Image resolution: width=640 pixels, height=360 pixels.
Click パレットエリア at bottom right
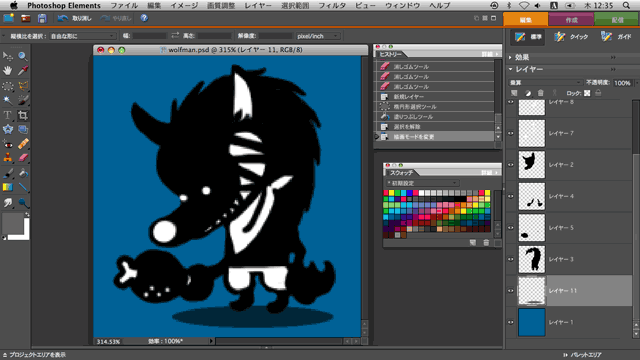[582, 355]
